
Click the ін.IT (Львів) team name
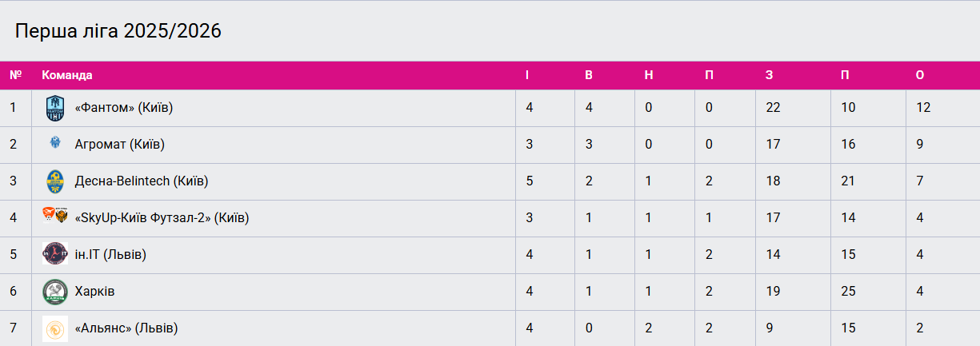tap(110, 255)
